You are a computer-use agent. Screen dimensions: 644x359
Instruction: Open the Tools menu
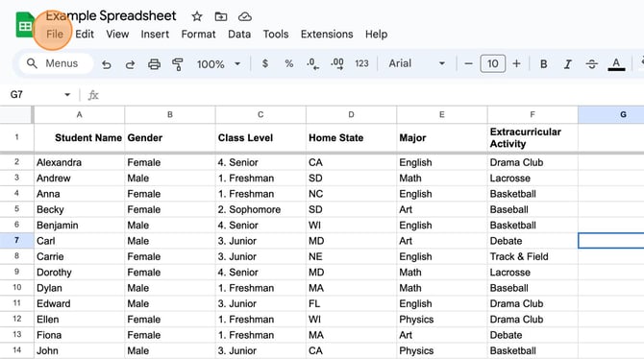click(x=276, y=34)
